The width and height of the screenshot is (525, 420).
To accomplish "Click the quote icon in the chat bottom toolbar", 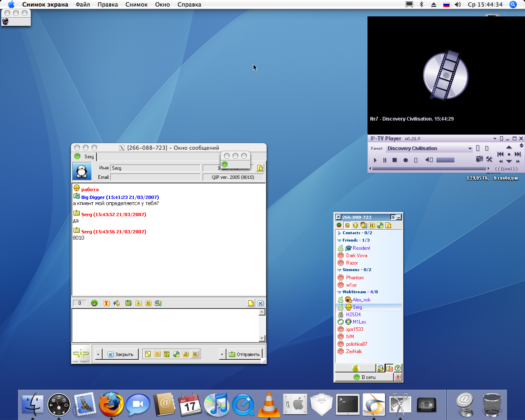I will click(148, 354).
